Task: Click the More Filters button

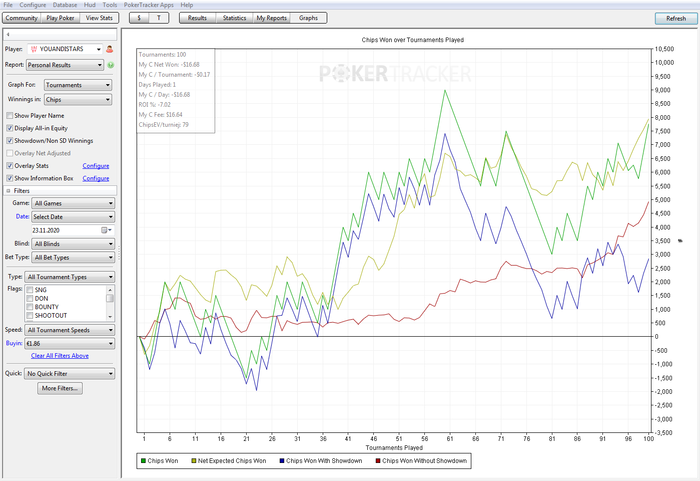Action: point(60,388)
